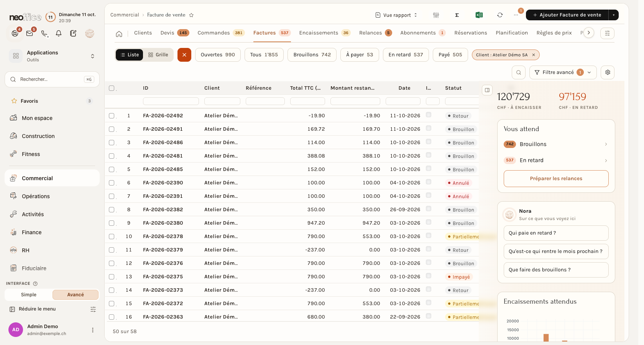The image size is (644, 345).
Task: Open list settings gear icon
Action: 608,72
